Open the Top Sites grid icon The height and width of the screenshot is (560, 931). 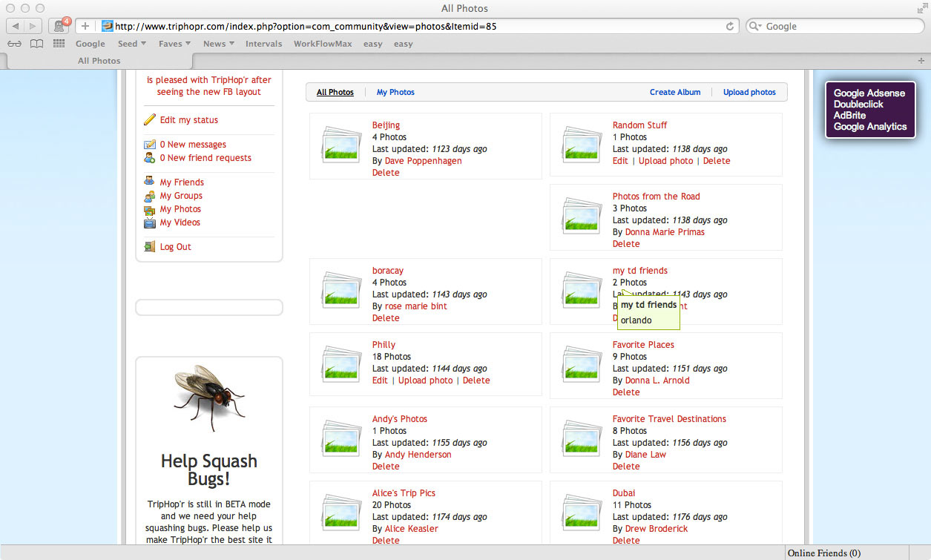tap(59, 44)
